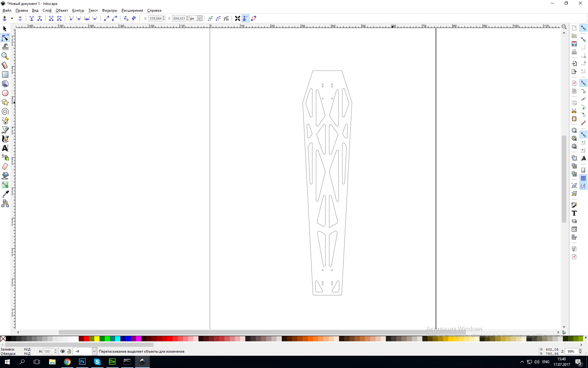Screen dimensions: 588x368
Task: Toggle layer lock icon
Action: (69, 351)
